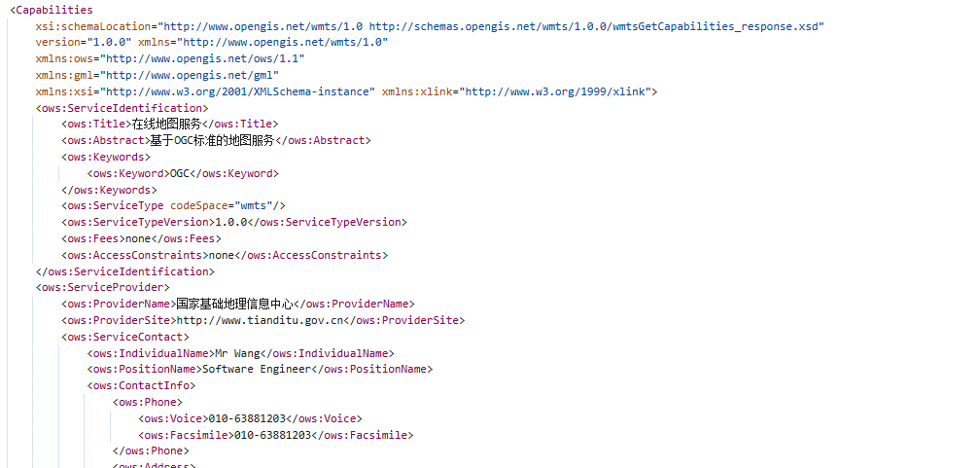The width and height of the screenshot is (980, 468).
Task: Click the ProviderName text 国家基础地理信息中心
Action: (x=235, y=304)
